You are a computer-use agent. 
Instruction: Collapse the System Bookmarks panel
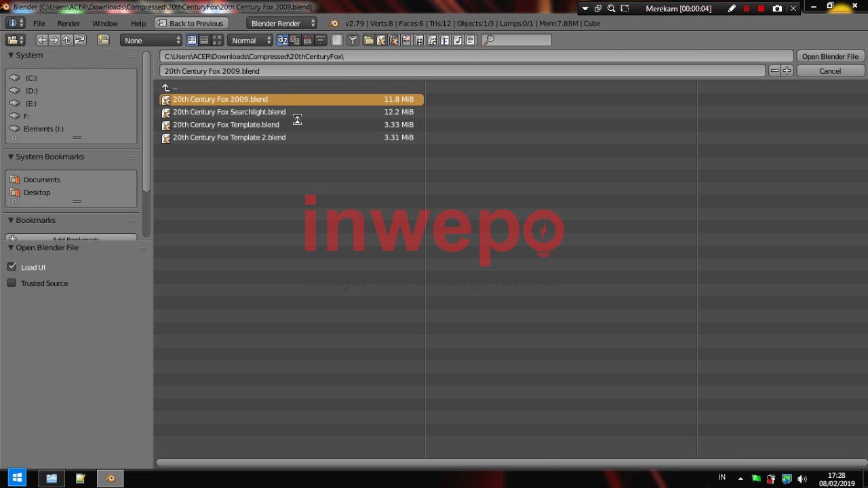coord(11,157)
